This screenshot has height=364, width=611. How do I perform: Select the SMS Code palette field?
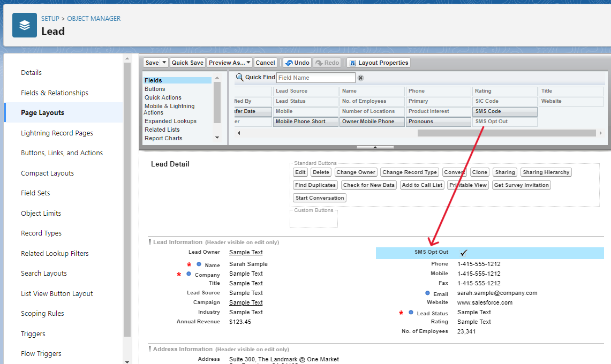[504, 111]
